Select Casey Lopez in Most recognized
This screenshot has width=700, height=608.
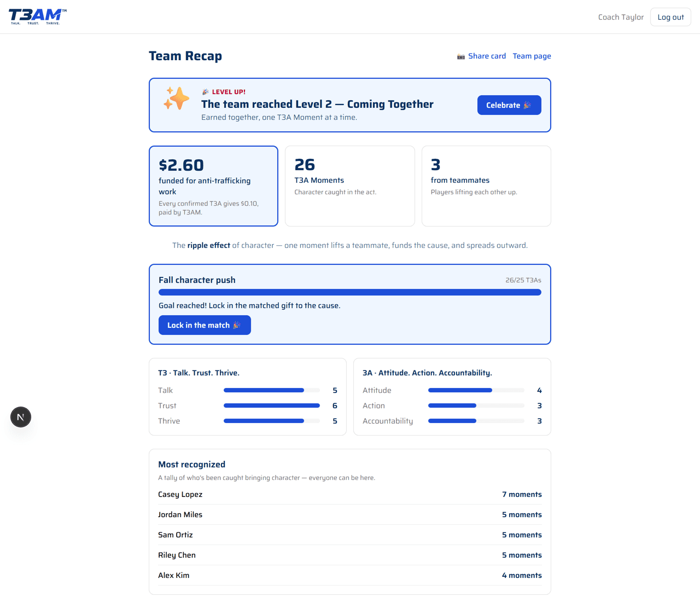tap(180, 494)
